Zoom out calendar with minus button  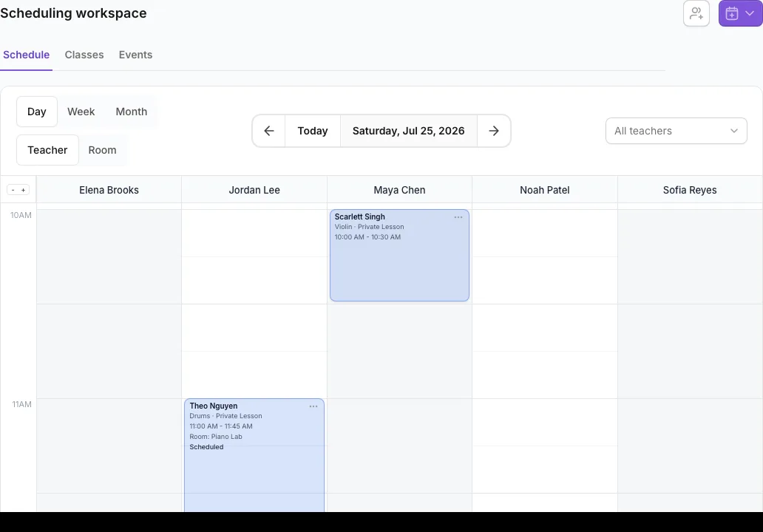(x=13, y=190)
